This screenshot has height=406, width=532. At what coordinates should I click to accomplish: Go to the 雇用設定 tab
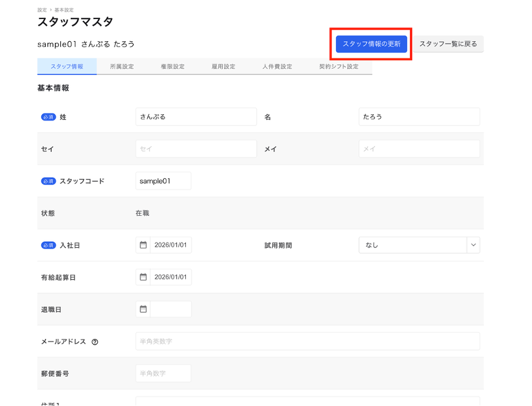point(224,66)
